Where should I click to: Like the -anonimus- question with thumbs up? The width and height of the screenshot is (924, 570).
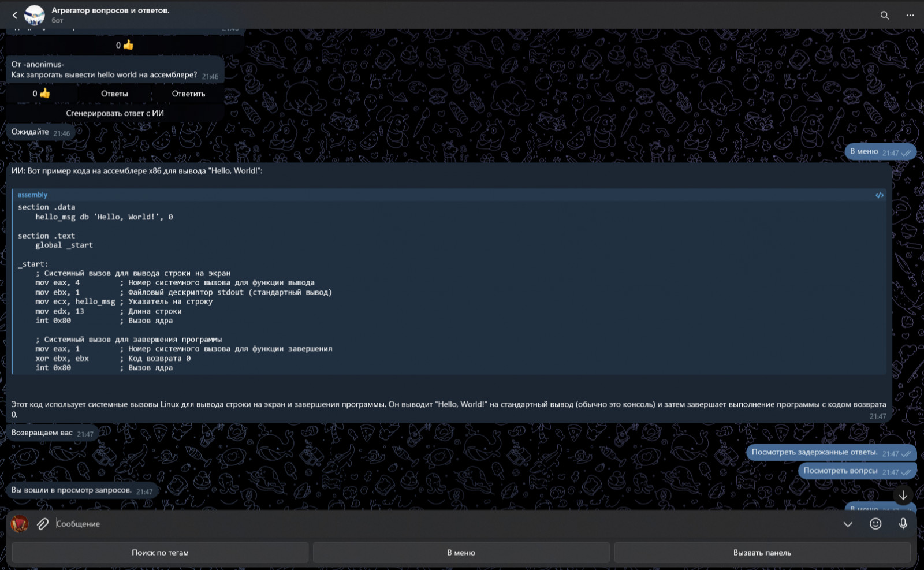tap(41, 94)
